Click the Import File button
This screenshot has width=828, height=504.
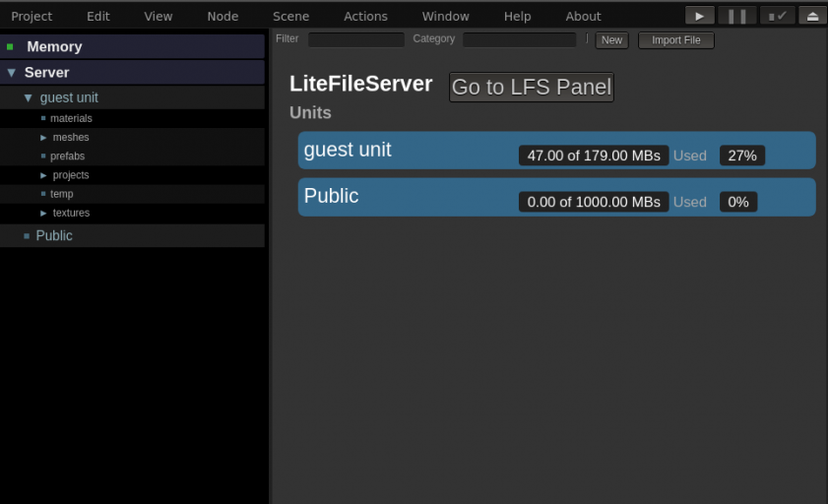(x=675, y=40)
